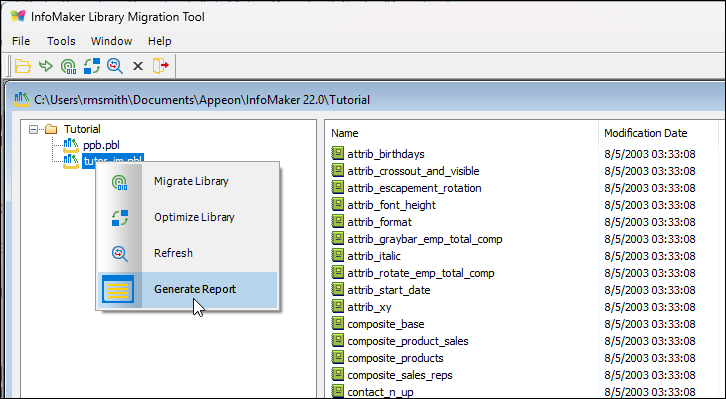Click icon next to attrib_italic
Viewport: 726px width, 399px height.
(338, 255)
